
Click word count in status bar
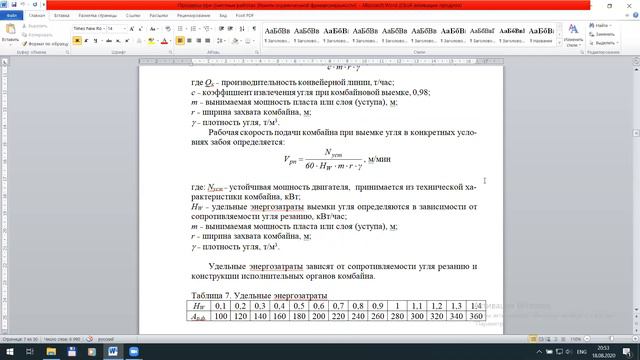tap(62, 339)
